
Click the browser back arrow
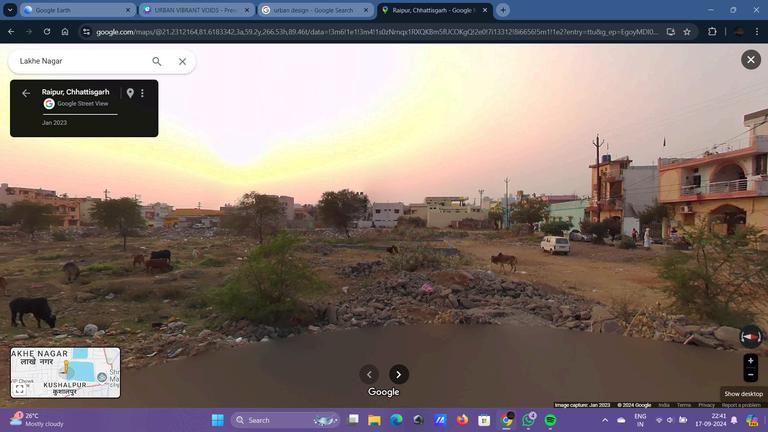(x=11, y=32)
